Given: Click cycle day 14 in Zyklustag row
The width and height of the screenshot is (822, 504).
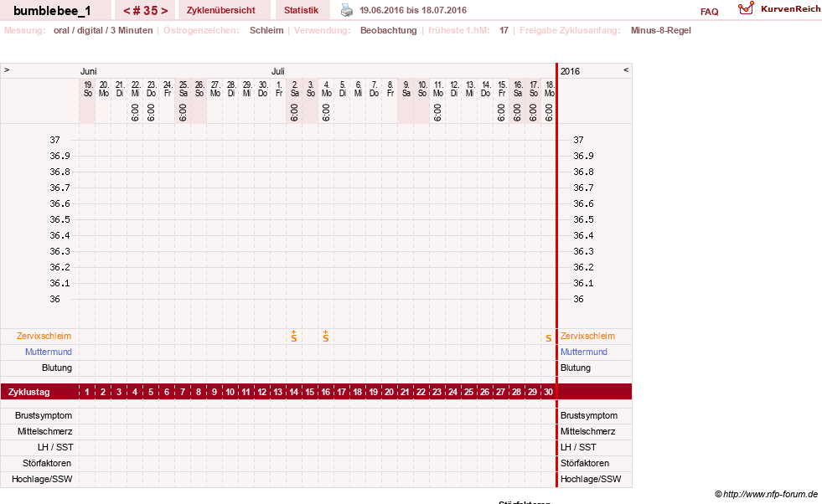Looking at the screenshot, I should [x=293, y=391].
